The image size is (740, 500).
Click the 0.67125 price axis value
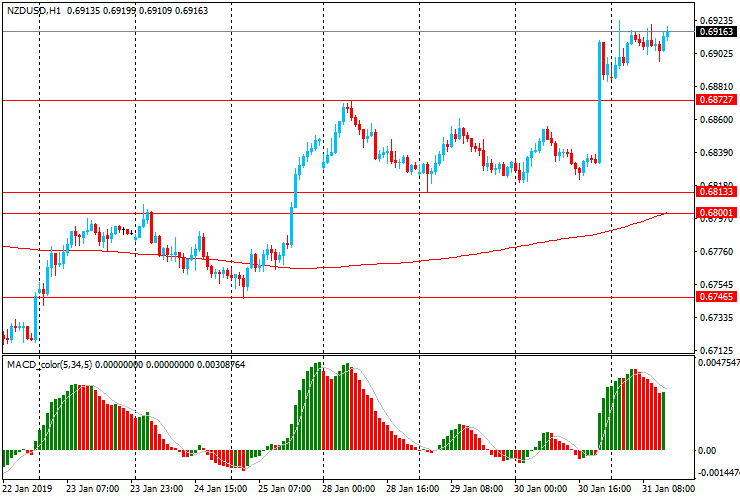tap(717, 350)
